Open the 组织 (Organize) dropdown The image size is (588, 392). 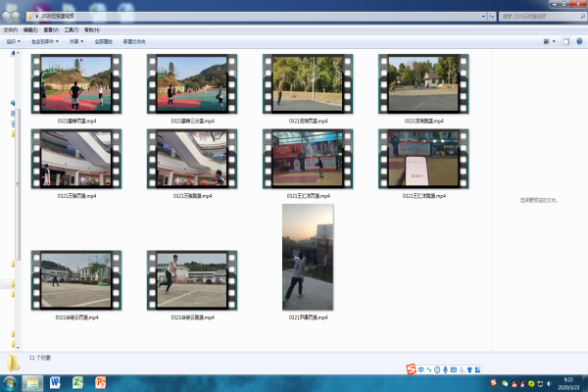pos(14,41)
